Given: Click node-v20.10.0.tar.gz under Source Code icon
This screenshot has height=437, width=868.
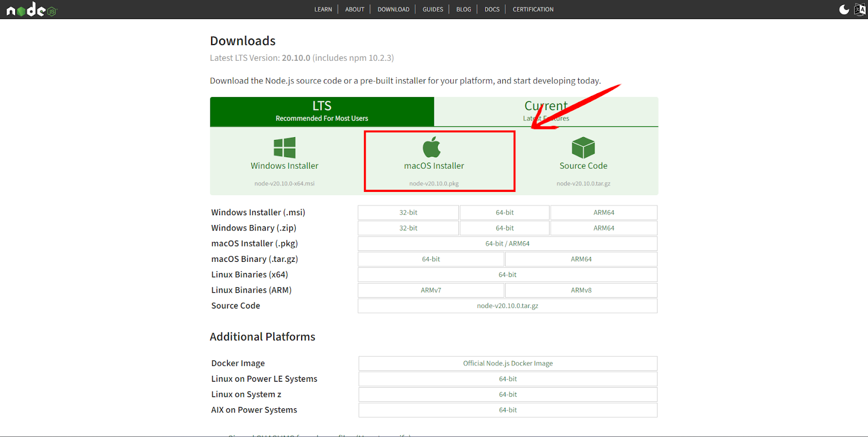Looking at the screenshot, I should [583, 184].
